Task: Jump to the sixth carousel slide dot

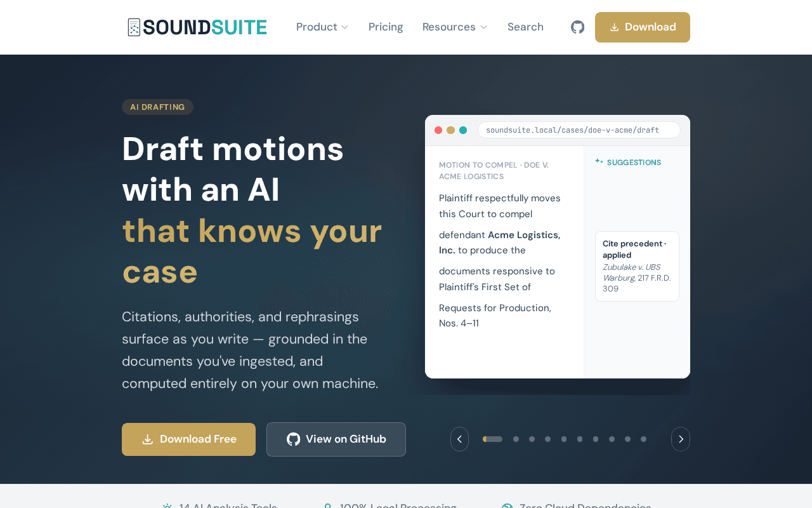Action: pyautogui.click(x=580, y=439)
